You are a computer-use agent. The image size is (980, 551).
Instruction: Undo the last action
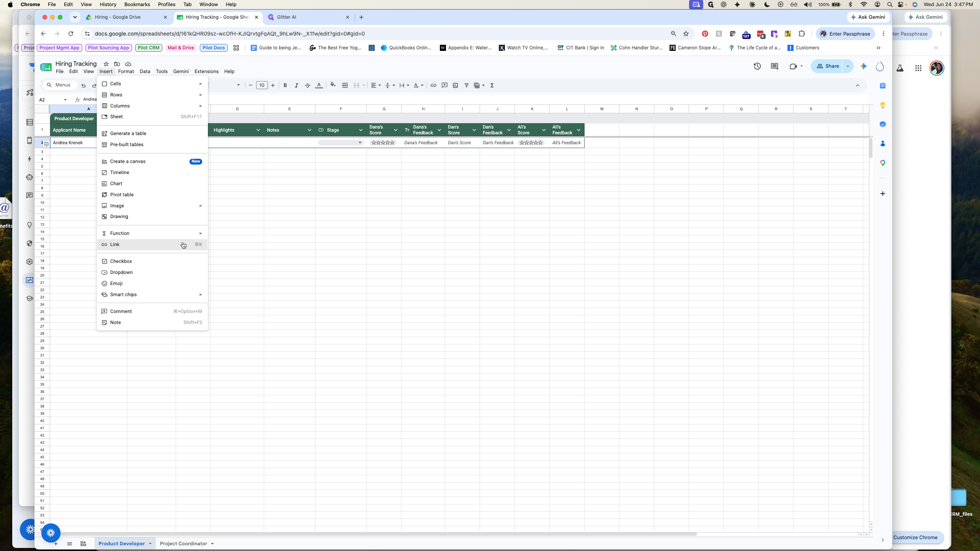(83, 85)
